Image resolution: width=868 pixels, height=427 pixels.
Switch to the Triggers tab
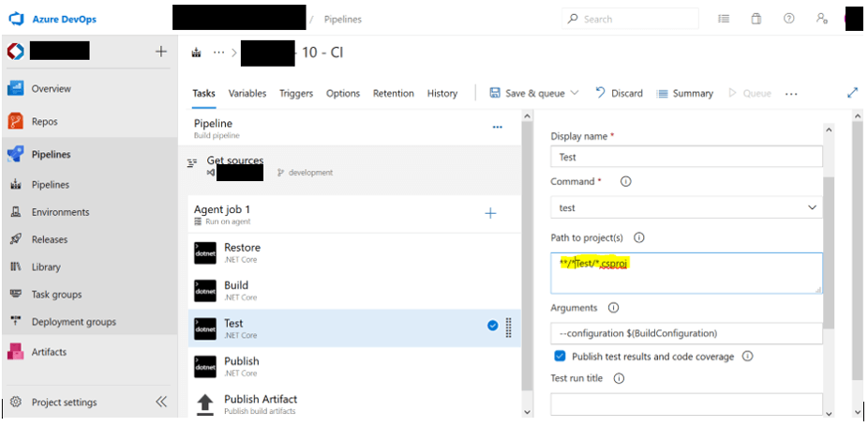(296, 94)
